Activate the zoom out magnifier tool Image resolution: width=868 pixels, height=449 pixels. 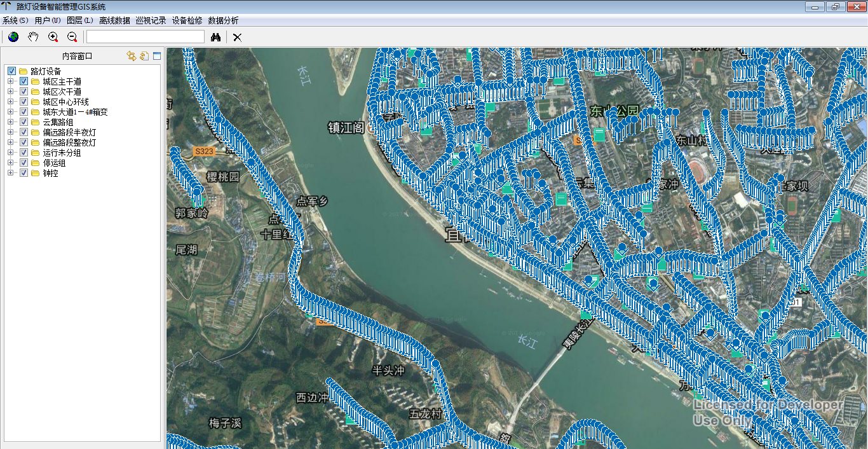coord(72,37)
